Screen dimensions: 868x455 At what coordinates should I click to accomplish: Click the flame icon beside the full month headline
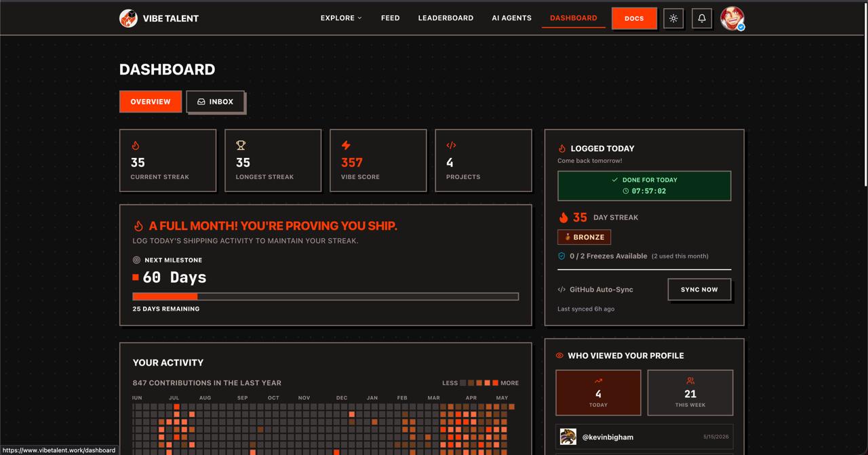138,226
